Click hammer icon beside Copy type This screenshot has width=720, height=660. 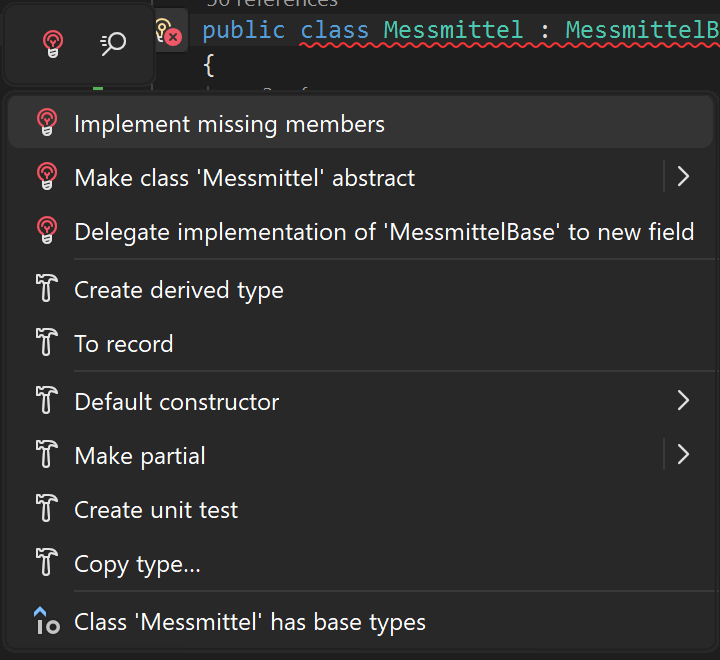(x=46, y=562)
